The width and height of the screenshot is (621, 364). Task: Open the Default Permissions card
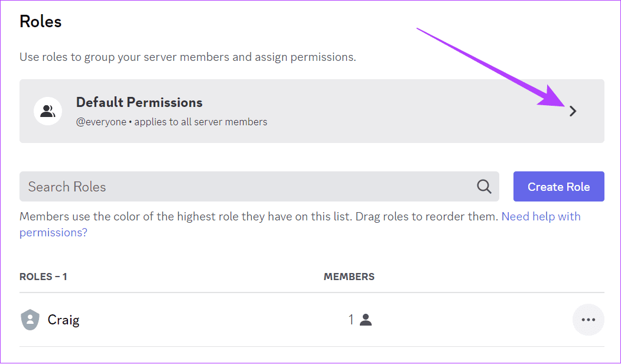click(312, 111)
